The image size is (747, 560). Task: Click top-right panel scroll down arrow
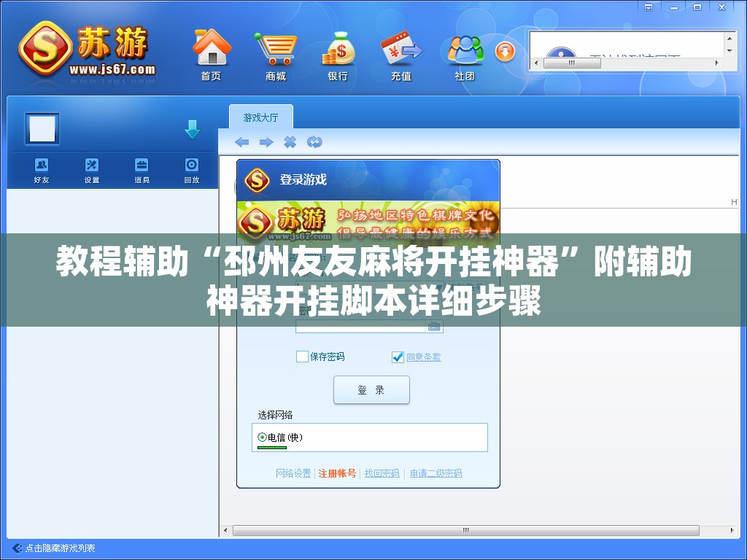pyautogui.click(x=729, y=50)
